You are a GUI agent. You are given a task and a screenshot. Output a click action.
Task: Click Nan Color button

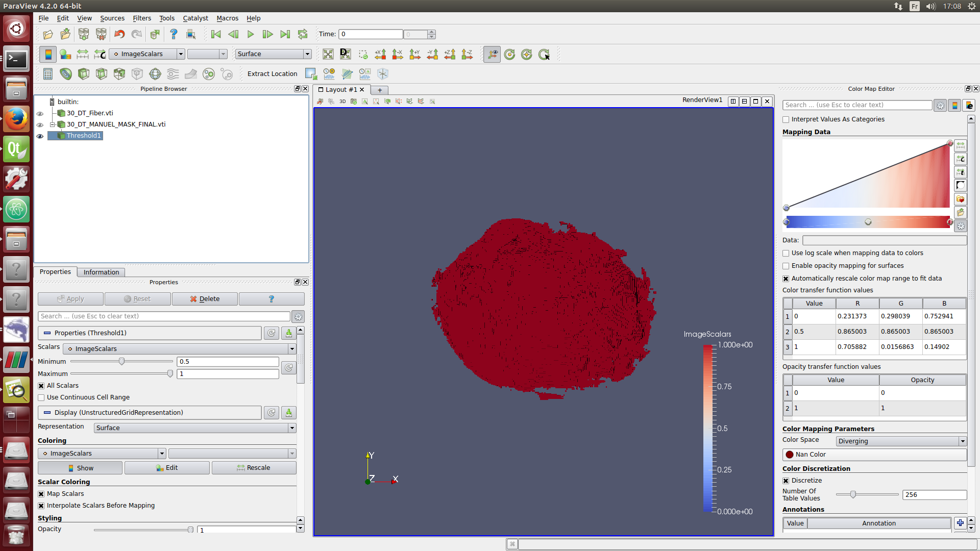(874, 455)
